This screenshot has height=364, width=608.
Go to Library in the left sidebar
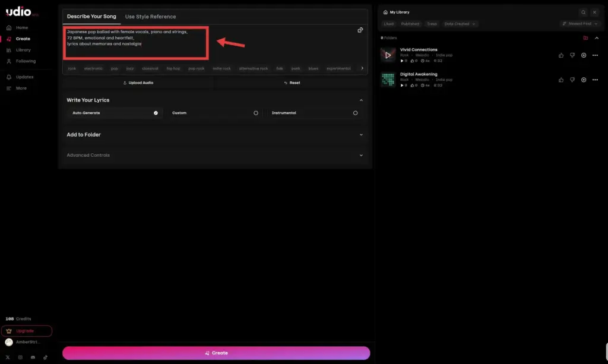pos(23,50)
